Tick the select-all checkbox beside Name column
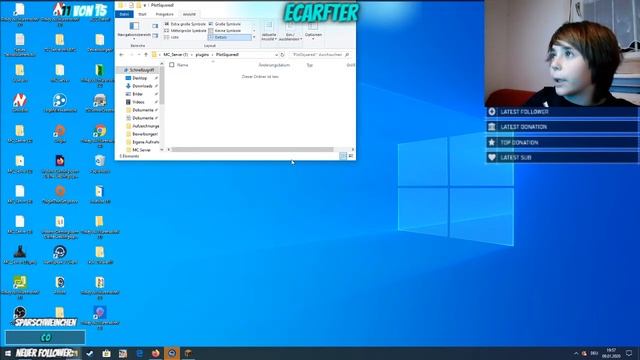 coord(172,65)
